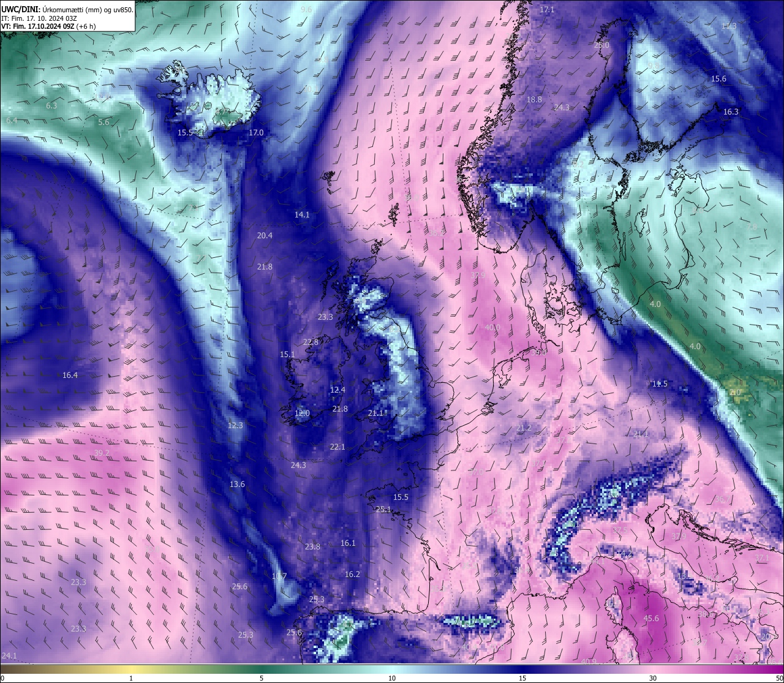Click the 12.0 value in southwest Ireland
The height and width of the screenshot is (683, 784).
302,414
